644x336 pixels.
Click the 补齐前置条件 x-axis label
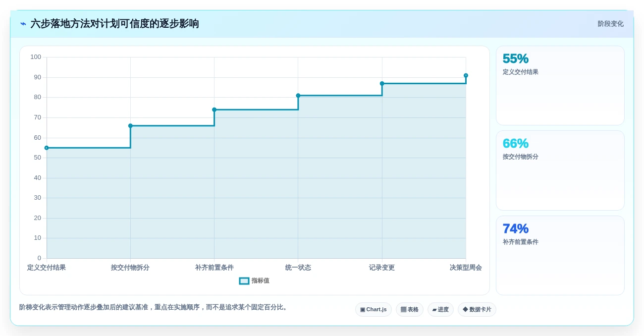[x=214, y=268]
